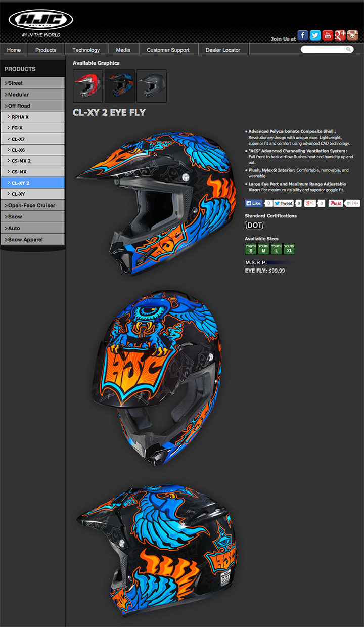The image size is (364, 627).
Task: Open the Customer Support menu
Action: tap(168, 50)
